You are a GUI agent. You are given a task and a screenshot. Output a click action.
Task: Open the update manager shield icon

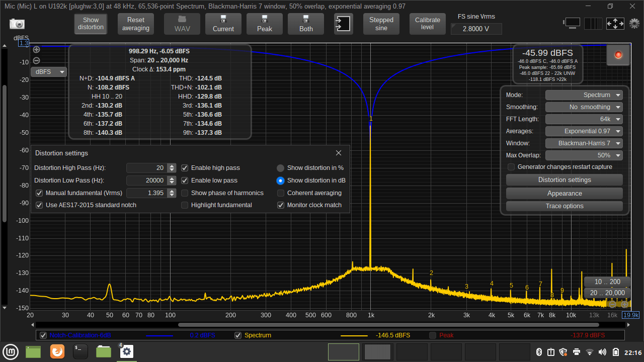pyautogui.click(x=563, y=352)
